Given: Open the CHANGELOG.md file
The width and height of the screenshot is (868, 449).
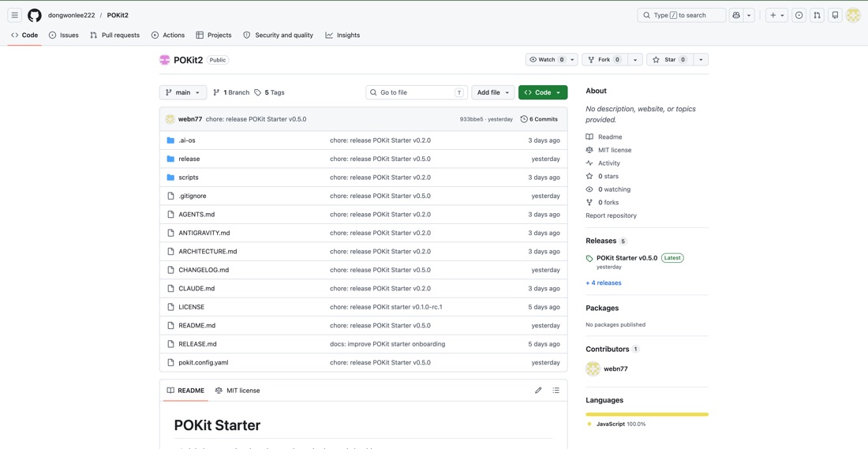Looking at the screenshot, I should [204, 270].
